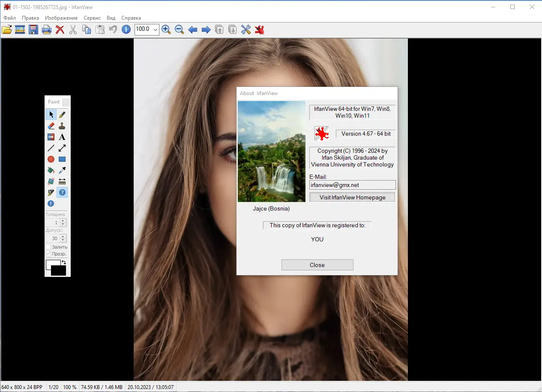Copy the image using the copy icon
Image resolution: width=542 pixels, height=392 pixels.
87,30
